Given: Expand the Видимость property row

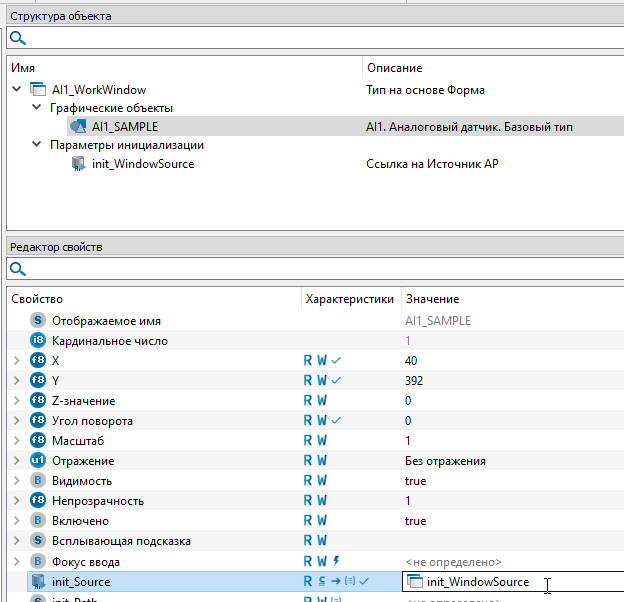Looking at the screenshot, I should coord(16,481).
